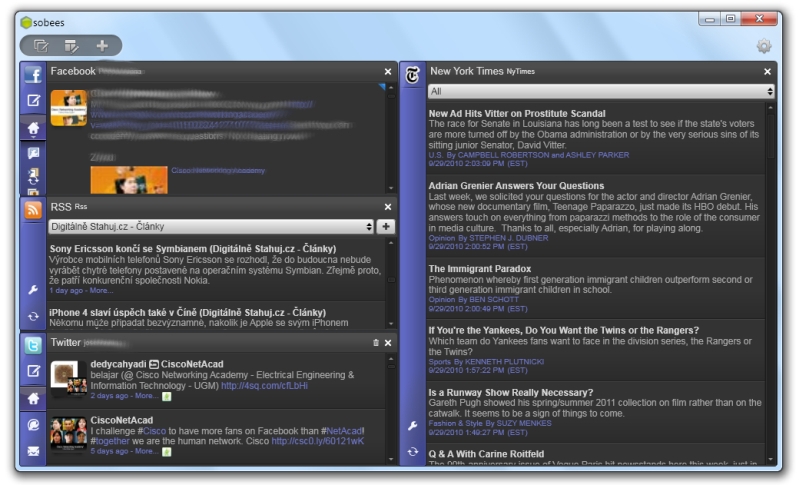This screenshot has width=800, height=485.
Task: Open the Facebook wall comments icon
Action: tap(33, 152)
